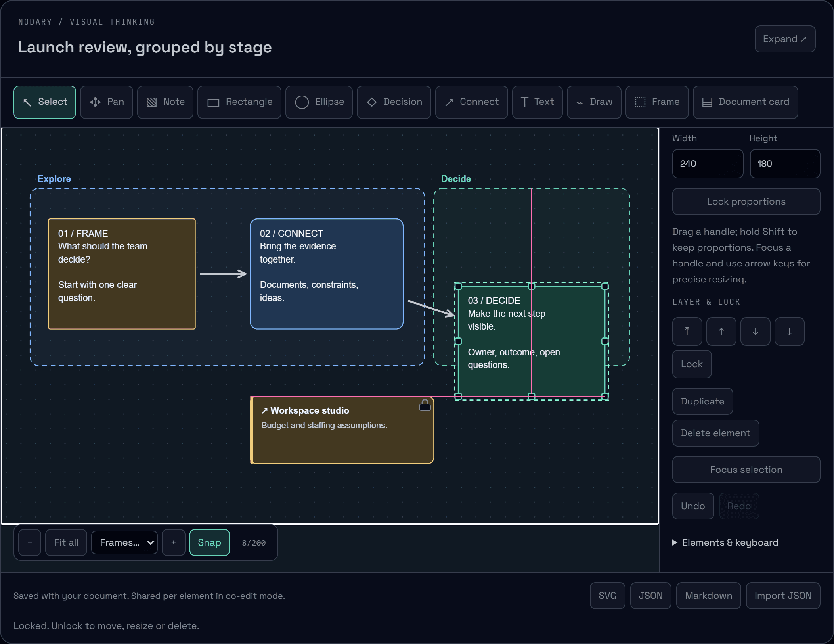Export diagram as SVG
834x644 pixels.
608,596
